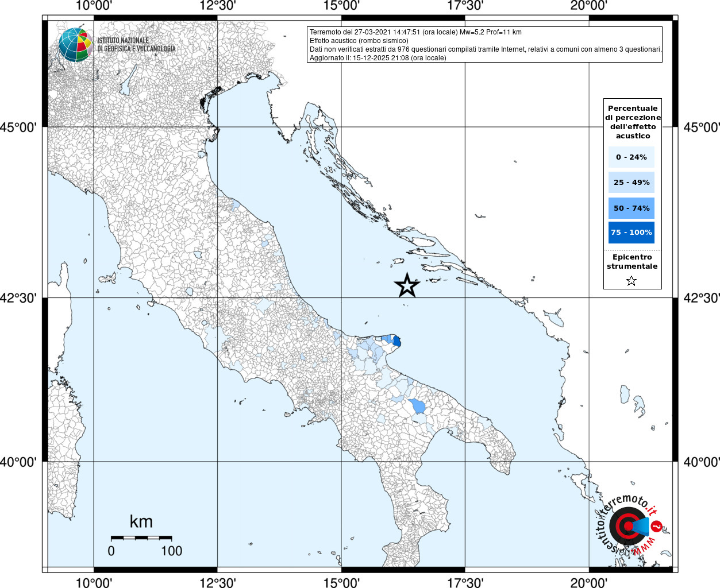
Task: Click the right axis label 42°30'
Action: click(x=702, y=297)
